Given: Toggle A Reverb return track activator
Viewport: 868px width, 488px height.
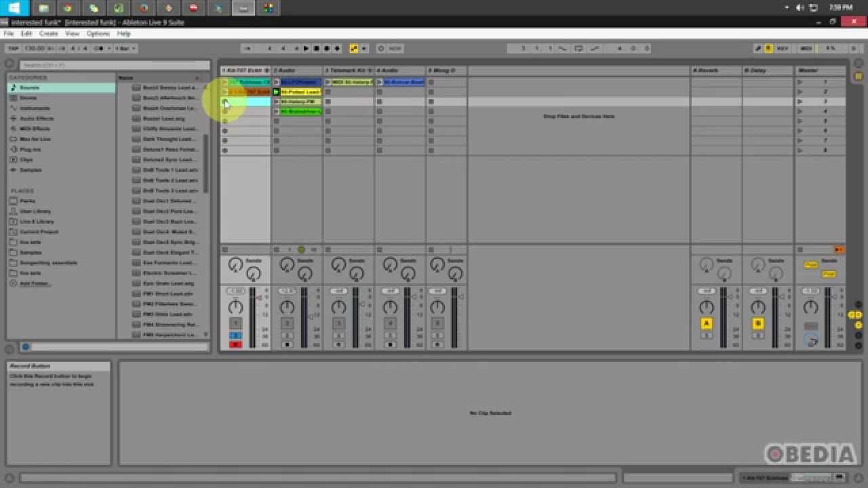Looking at the screenshot, I should (707, 323).
